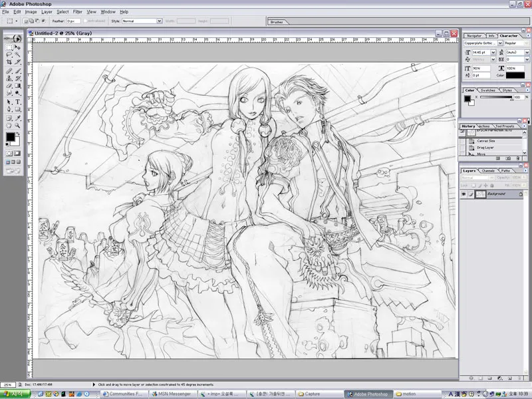Pick the Lasso tool

pyautogui.click(x=9, y=55)
